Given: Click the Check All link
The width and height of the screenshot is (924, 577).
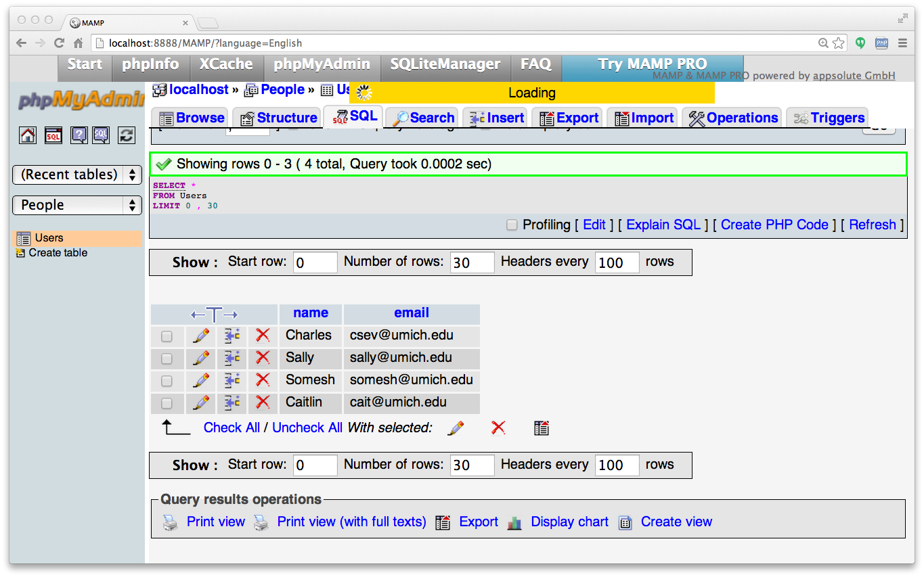Looking at the screenshot, I should (x=232, y=428).
